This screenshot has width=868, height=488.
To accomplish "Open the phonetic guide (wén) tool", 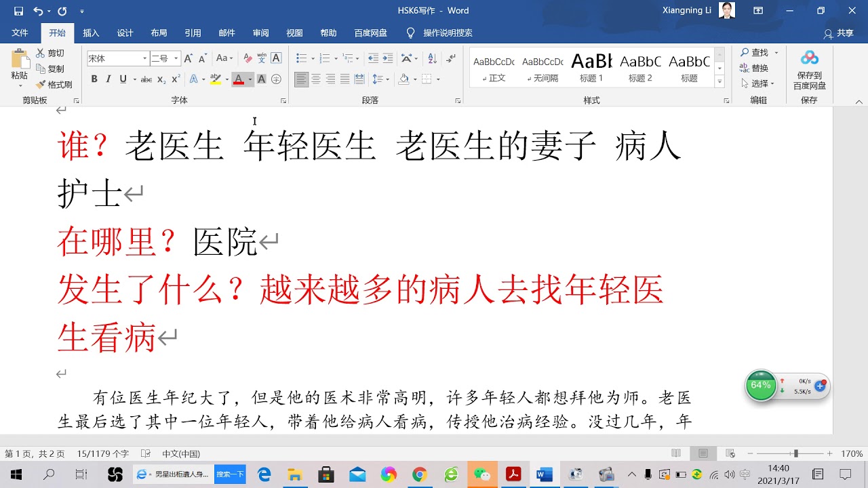I will pos(262,59).
